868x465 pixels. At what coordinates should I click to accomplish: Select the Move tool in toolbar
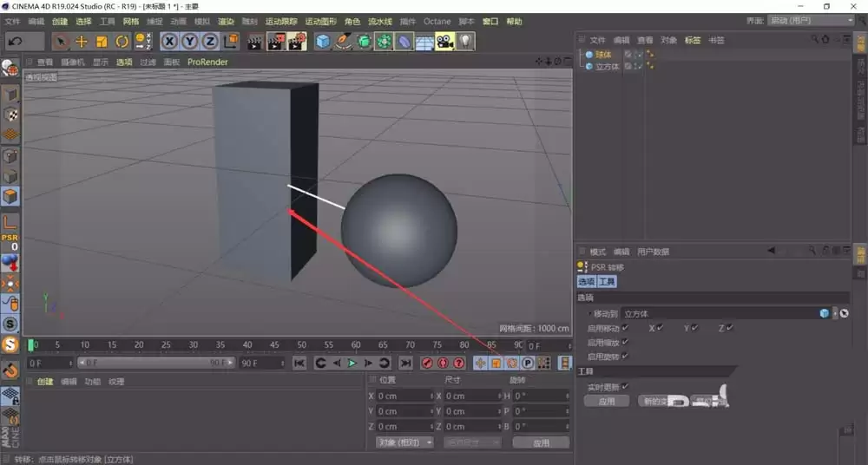click(x=82, y=41)
